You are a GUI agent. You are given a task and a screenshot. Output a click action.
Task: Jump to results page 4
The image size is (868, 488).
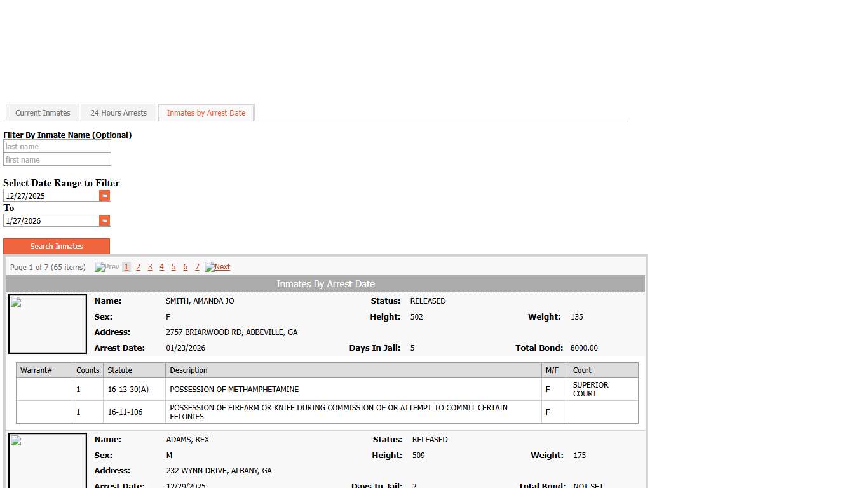pos(161,267)
